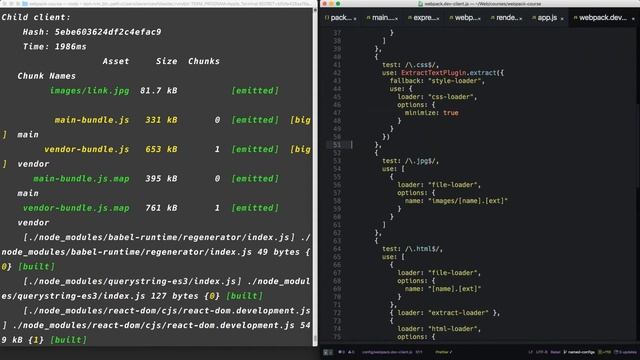Click the document icon in editor title bar
The height and width of the screenshot is (360, 640).
click(x=420, y=4)
